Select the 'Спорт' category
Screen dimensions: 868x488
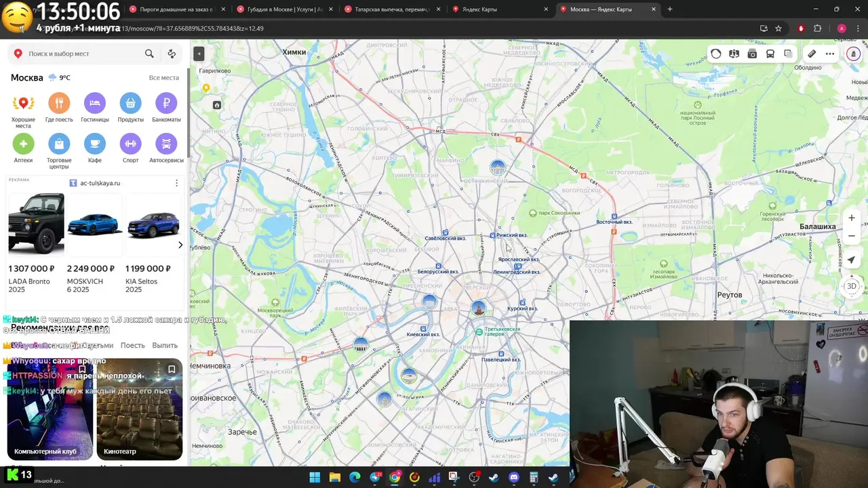(130, 149)
